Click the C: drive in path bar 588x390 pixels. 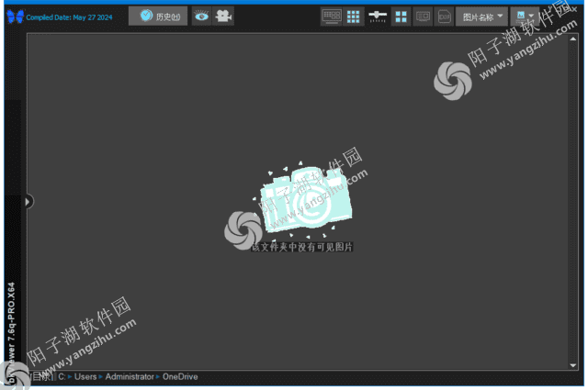[x=62, y=376]
